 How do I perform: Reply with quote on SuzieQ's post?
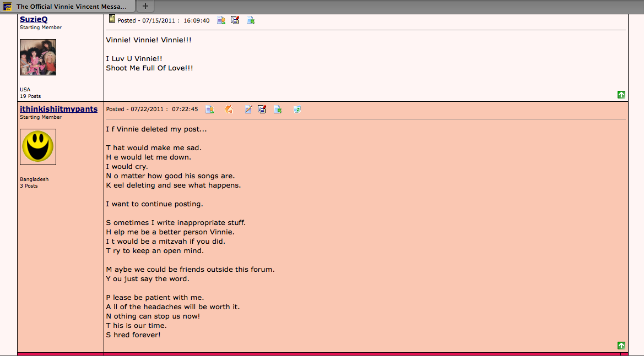click(x=235, y=20)
